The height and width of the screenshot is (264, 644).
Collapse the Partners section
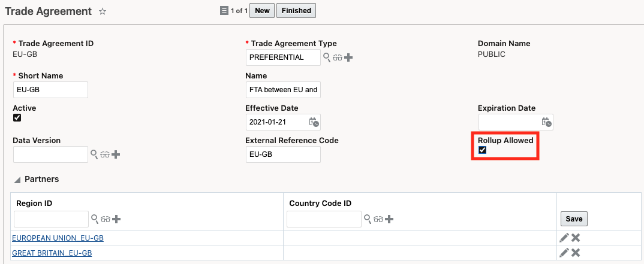click(x=17, y=180)
